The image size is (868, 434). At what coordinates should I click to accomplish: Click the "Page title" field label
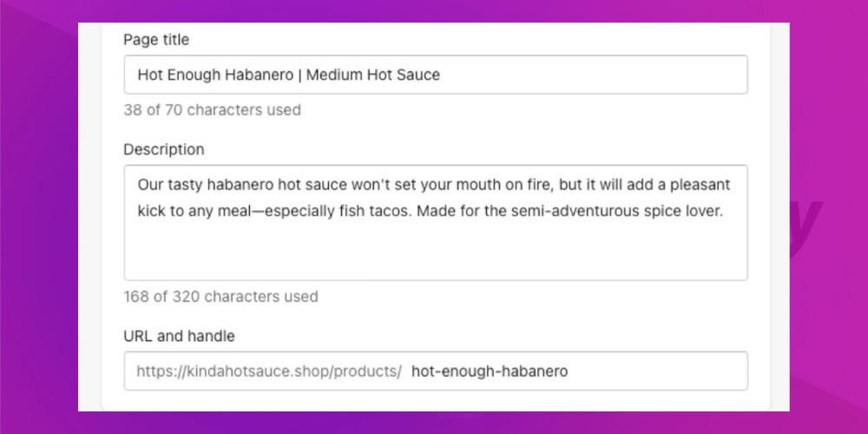[156, 39]
